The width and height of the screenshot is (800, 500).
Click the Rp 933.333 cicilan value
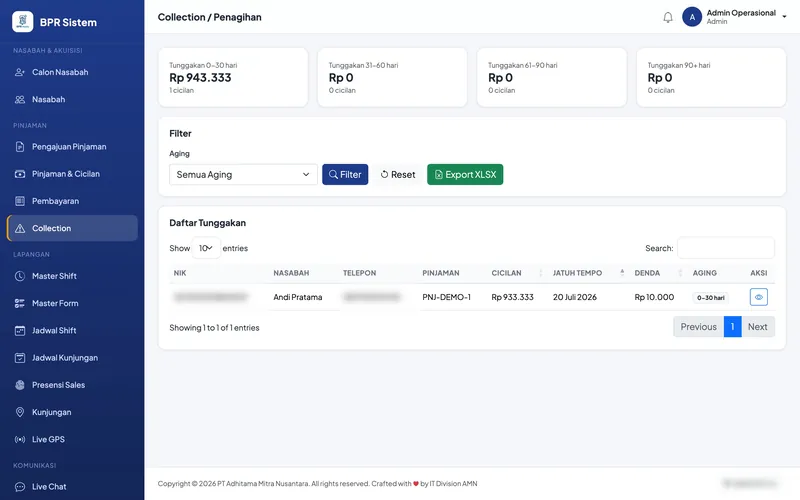coord(513,297)
